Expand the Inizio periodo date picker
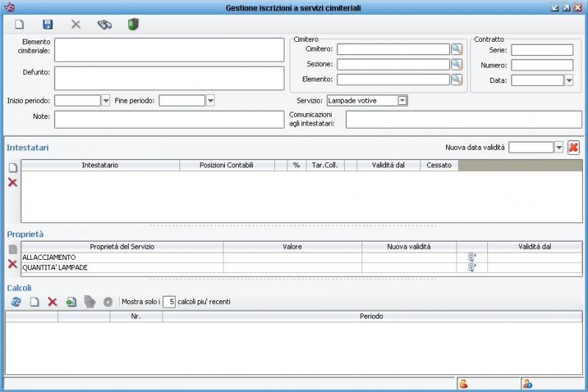Screen dimensions: 588x392 pyautogui.click(x=106, y=101)
